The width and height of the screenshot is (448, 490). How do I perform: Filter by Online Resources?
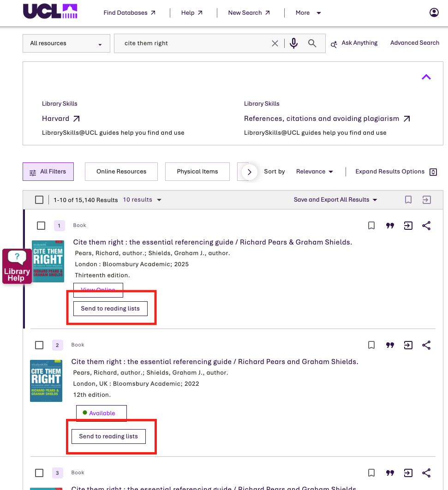click(x=121, y=172)
